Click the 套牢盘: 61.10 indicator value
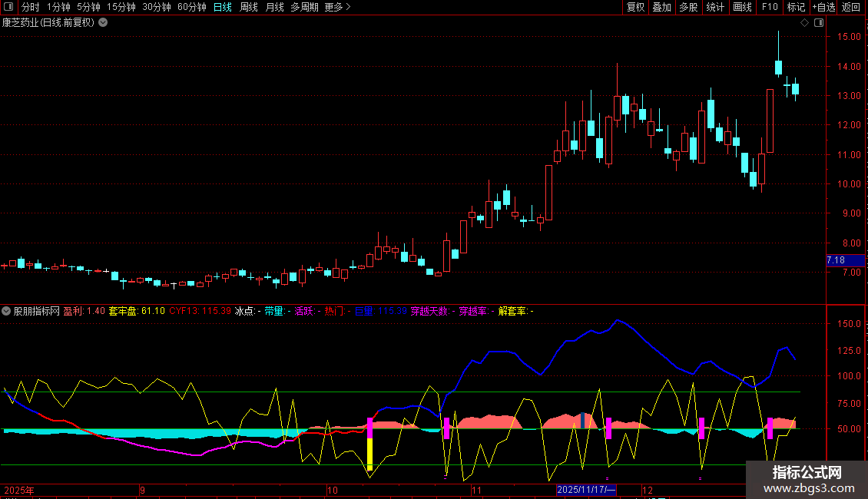 pyautogui.click(x=137, y=311)
